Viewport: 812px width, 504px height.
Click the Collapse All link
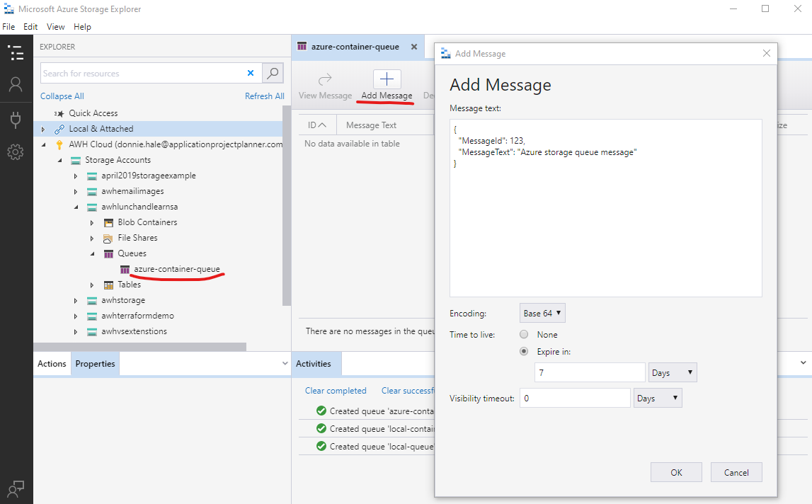pyautogui.click(x=62, y=96)
